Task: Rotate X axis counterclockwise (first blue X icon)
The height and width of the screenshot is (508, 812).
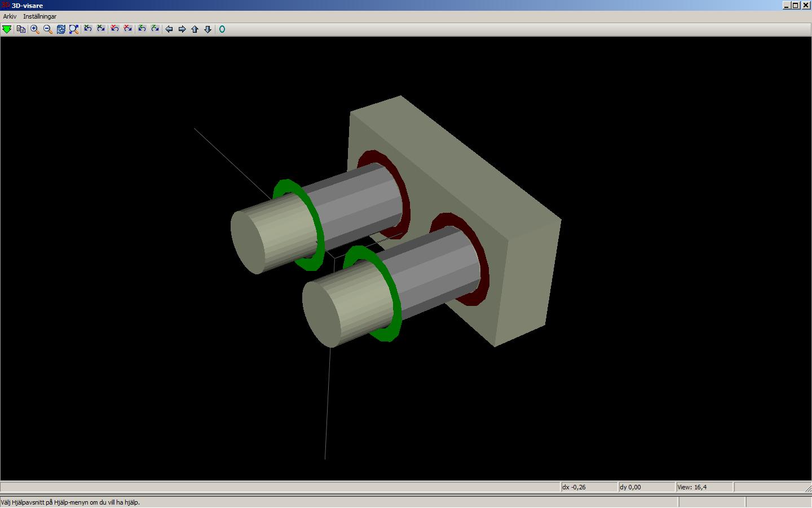Action: (x=88, y=29)
